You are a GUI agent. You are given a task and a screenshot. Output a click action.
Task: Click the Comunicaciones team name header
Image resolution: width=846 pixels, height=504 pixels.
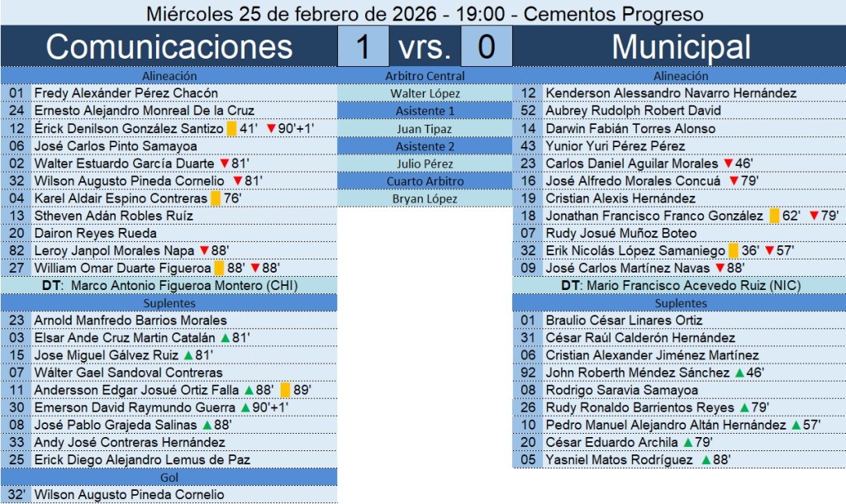click(169, 46)
